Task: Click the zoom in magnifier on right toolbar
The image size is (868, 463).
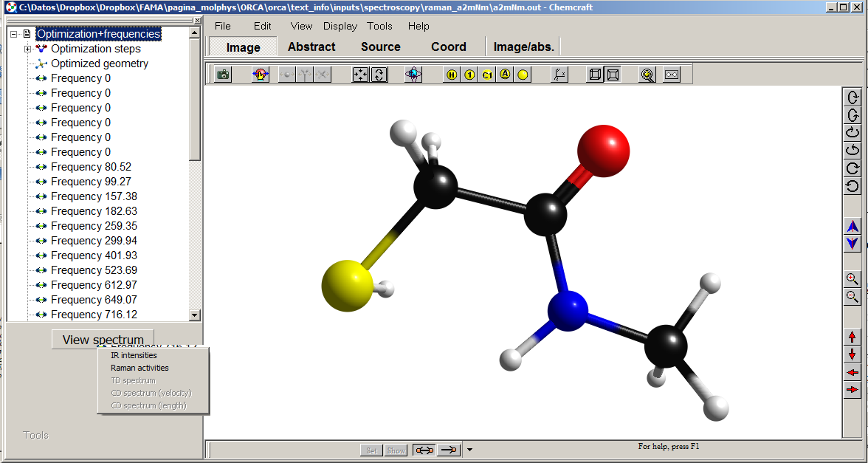Action: [852, 279]
